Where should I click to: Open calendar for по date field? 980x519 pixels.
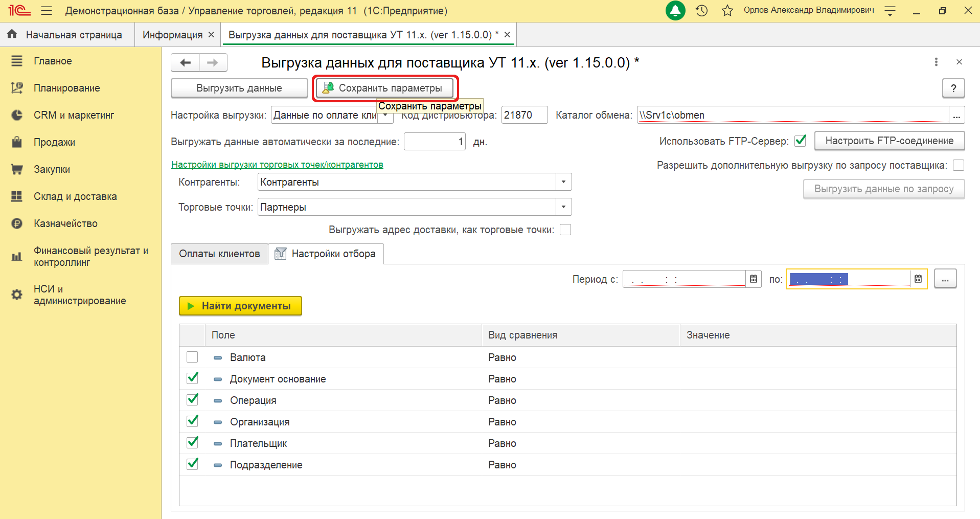[x=918, y=279]
